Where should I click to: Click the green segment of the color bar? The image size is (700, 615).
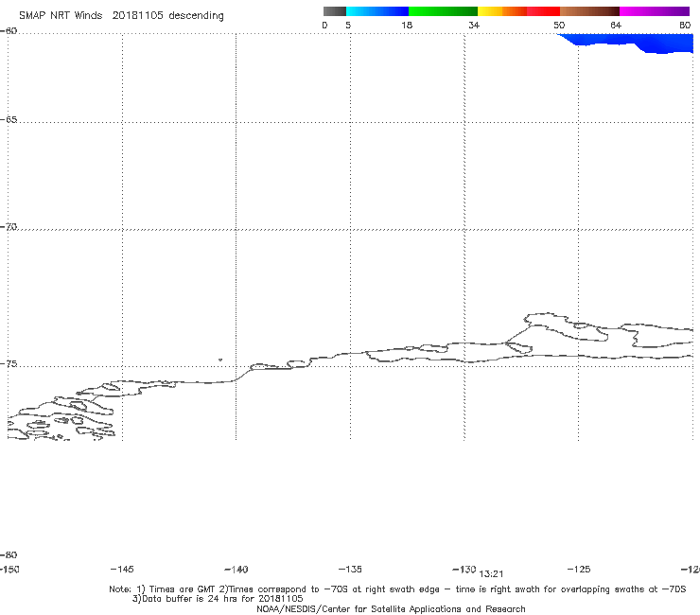[443, 11]
